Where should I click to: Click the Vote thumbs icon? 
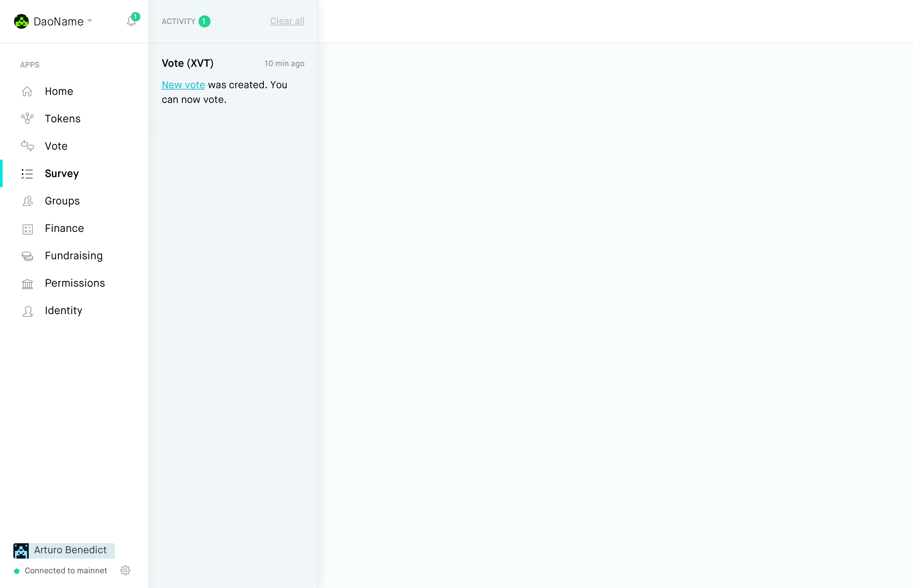pos(27,146)
